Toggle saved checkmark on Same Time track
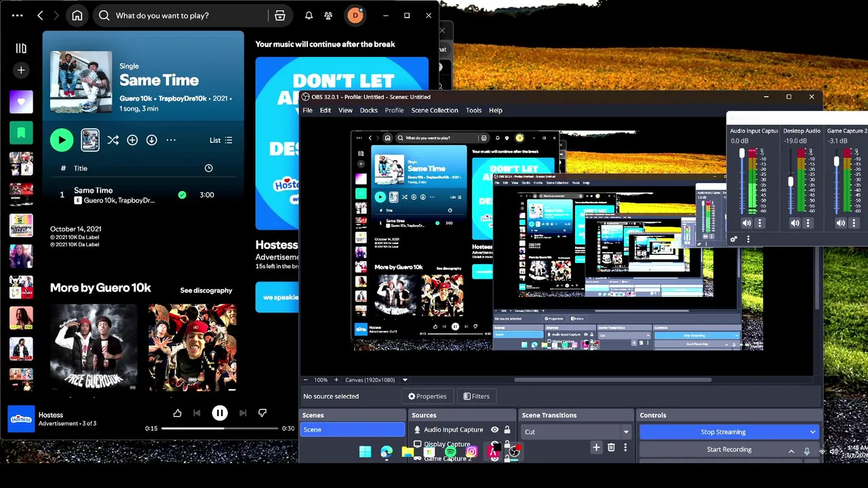 click(x=182, y=195)
